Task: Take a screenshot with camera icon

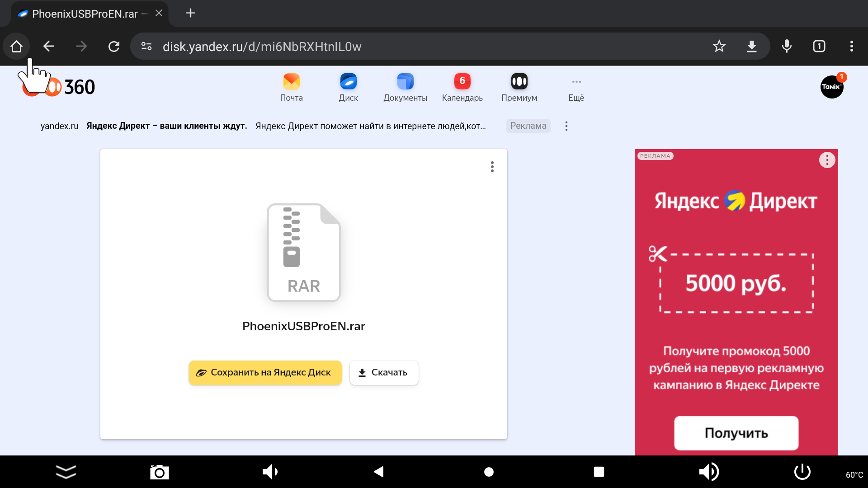Action: click(x=159, y=472)
